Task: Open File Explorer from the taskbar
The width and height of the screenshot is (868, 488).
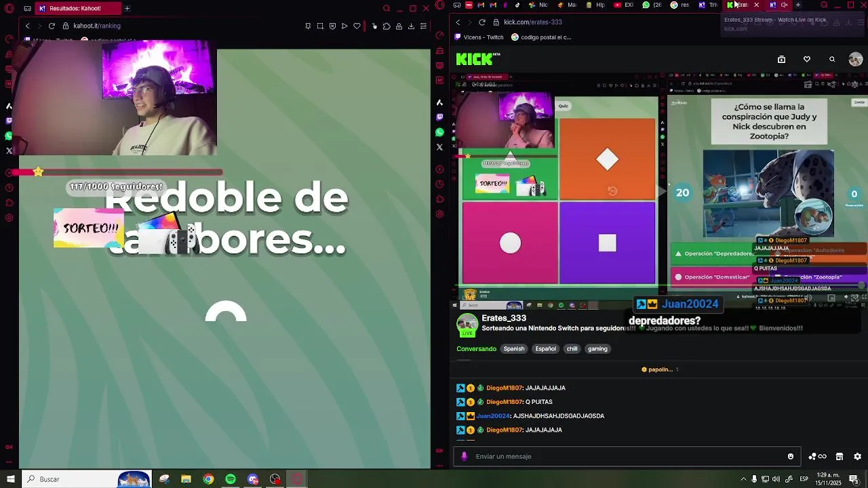Action: [186, 479]
